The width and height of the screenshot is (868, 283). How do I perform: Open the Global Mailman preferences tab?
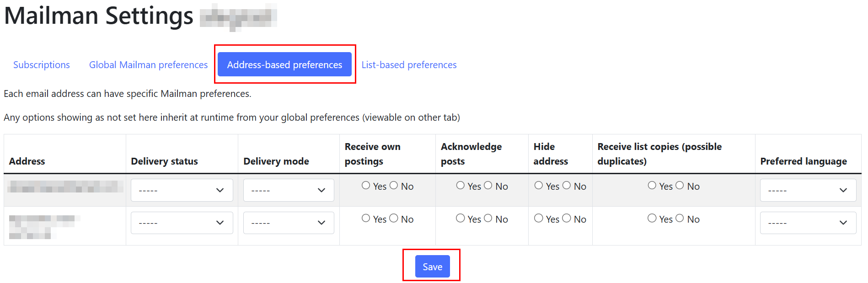tap(148, 64)
